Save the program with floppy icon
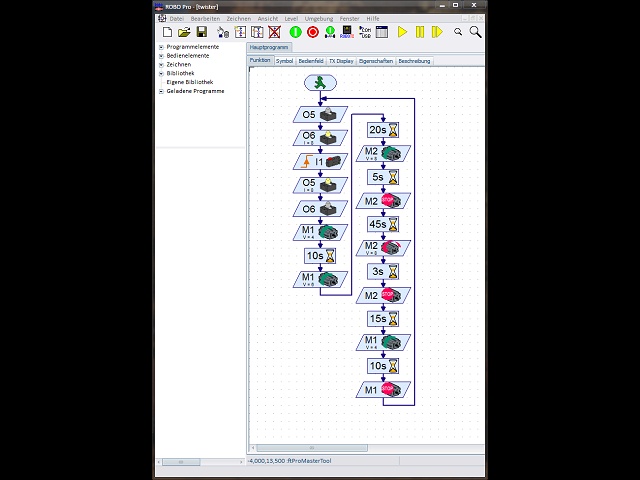Viewport: 640px width, 480px height. (x=202, y=32)
